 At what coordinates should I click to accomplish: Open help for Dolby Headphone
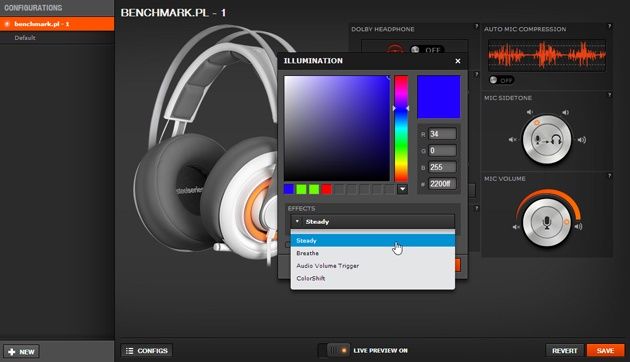tap(477, 26)
